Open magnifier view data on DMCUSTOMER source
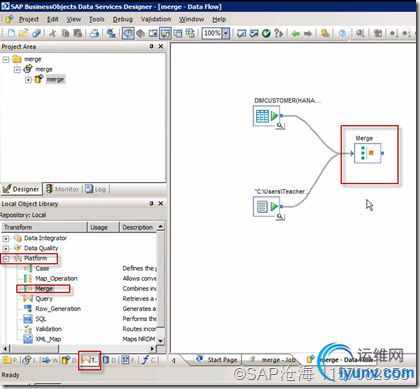Image resolution: width=420 pixels, height=389 pixels. [x=280, y=126]
